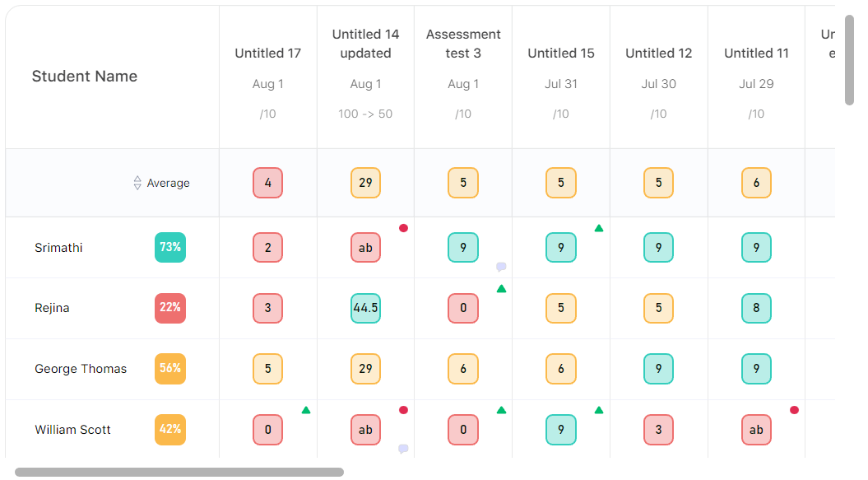
Task: Open the Assessment test 3 column header options
Action: (462, 44)
